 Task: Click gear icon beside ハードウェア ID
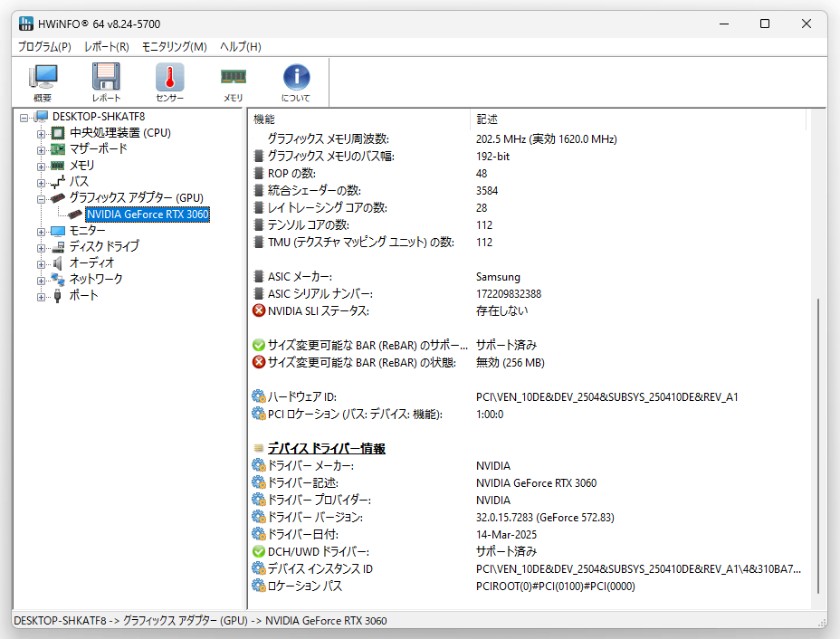point(259,396)
